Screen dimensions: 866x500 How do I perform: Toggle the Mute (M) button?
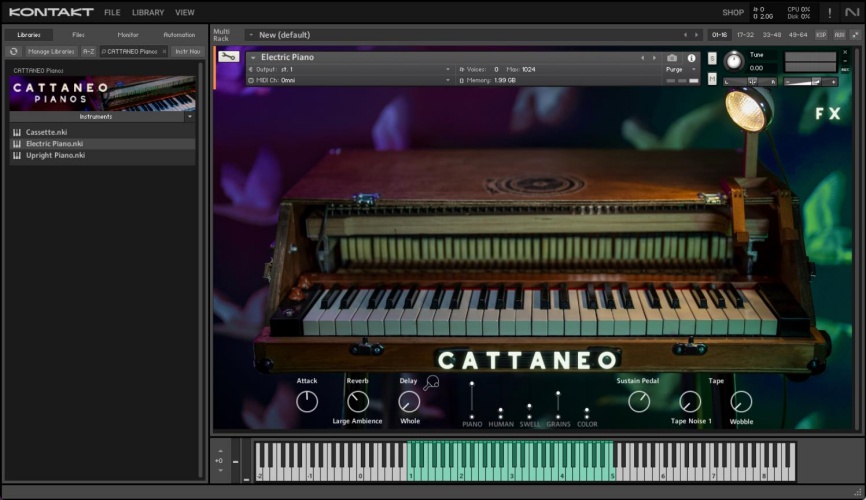[x=712, y=79]
